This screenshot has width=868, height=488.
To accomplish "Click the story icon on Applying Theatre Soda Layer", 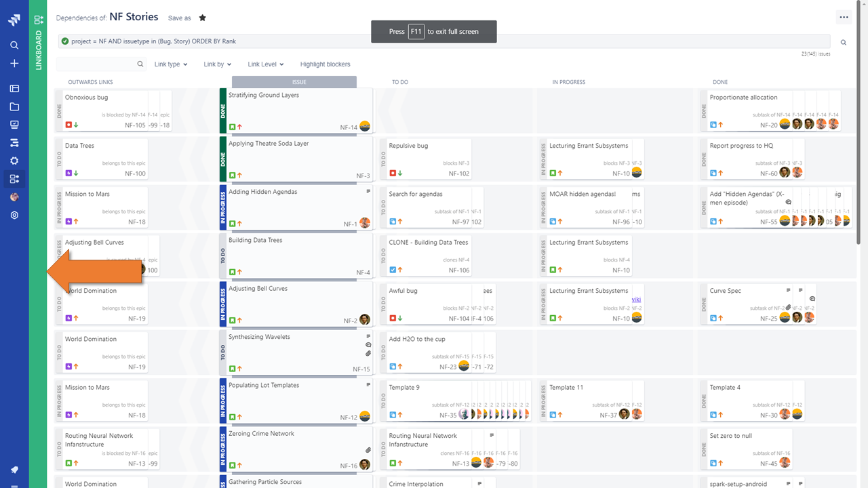I will [232, 175].
